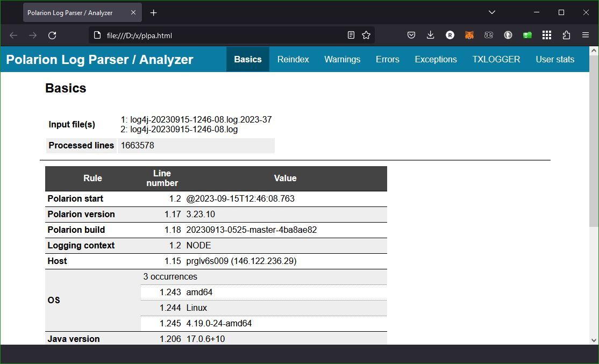Image resolution: width=599 pixels, height=364 pixels.
Task: Open the Downloads panel
Action: click(431, 35)
